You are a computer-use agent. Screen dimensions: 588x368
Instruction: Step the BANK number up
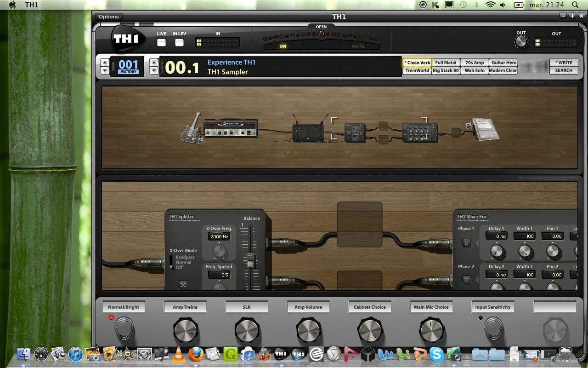tap(105, 63)
